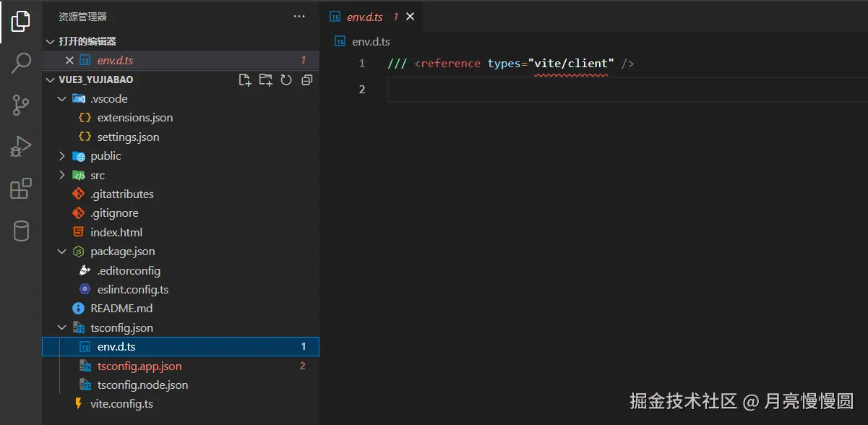Screen dimensions: 868x425
Task: Open tsconfig.app.json file
Action: (x=139, y=366)
